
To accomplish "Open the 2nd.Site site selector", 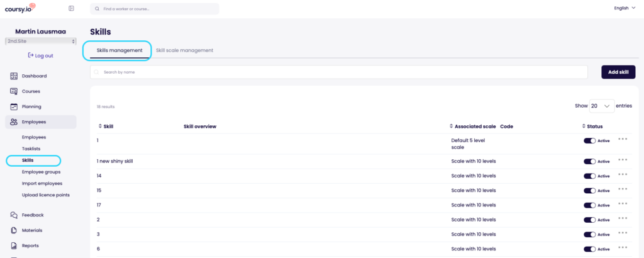I will 41,41.
